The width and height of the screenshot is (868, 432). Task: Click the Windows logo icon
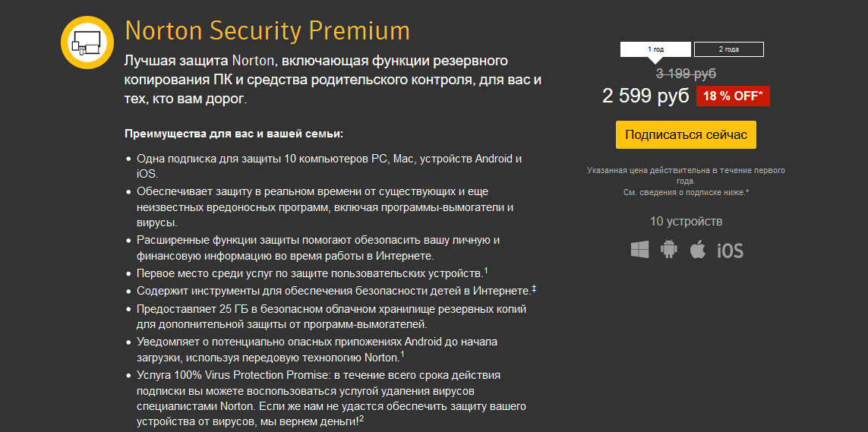[640, 250]
